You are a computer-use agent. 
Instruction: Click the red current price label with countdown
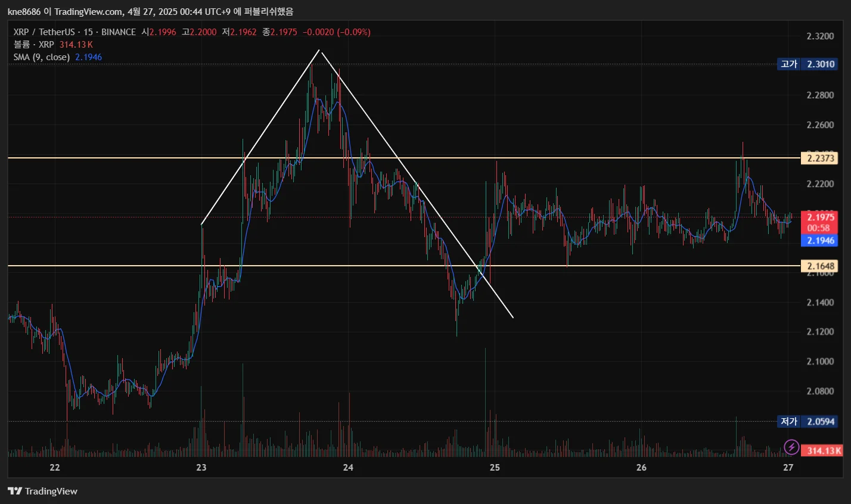coord(819,222)
